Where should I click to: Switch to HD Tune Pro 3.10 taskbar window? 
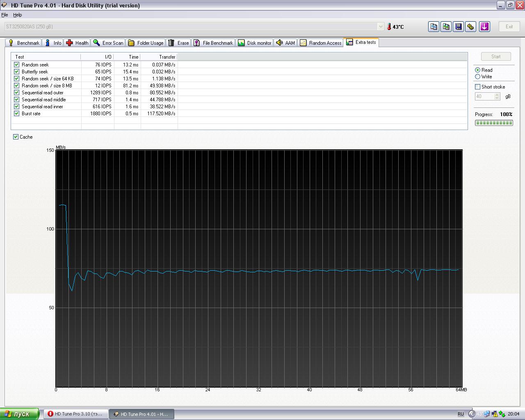coord(76,414)
